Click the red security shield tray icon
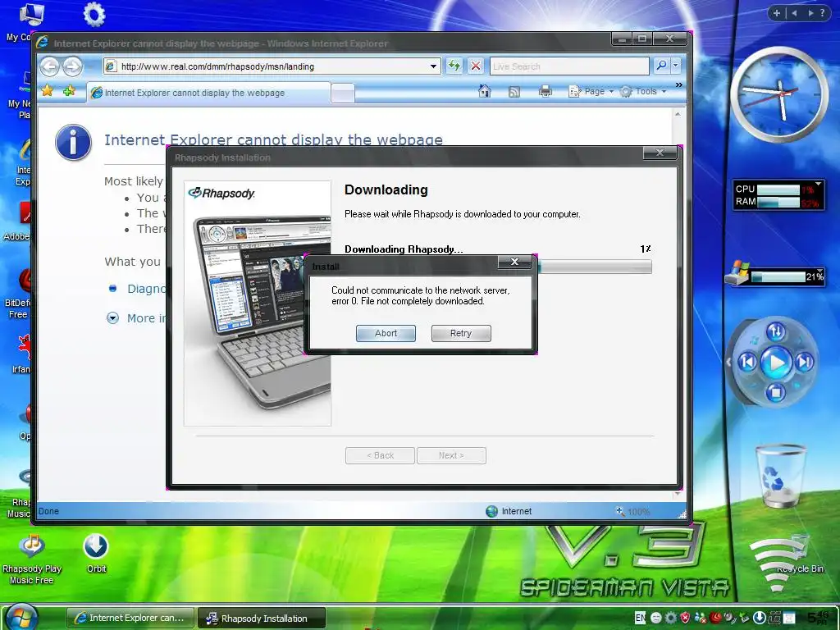 click(x=685, y=618)
